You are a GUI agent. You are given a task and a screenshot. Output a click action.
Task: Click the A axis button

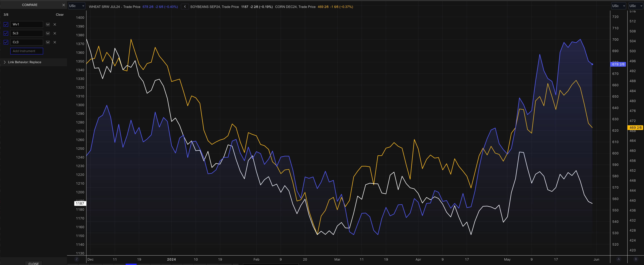(x=619, y=259)
